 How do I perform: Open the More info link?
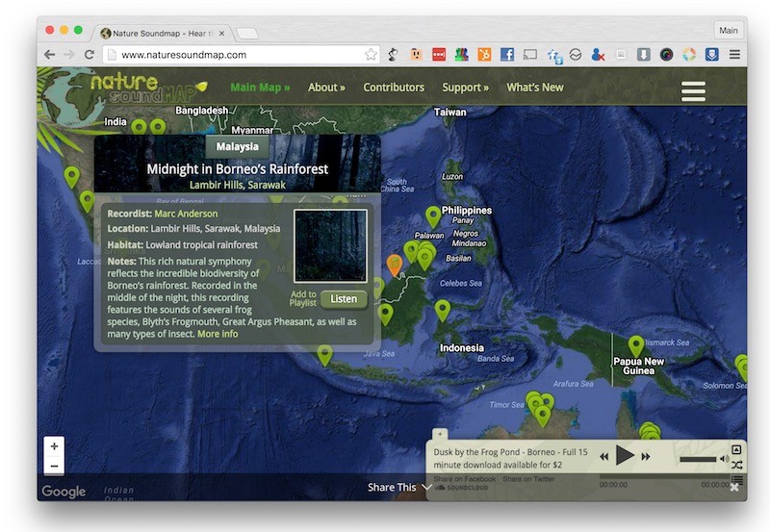(x=218, y=334)
